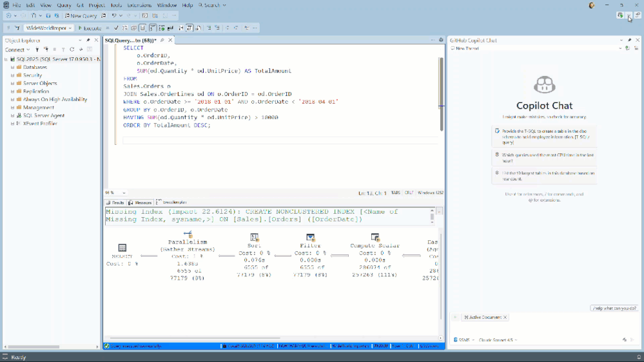Refresh Object Explorer with refresh icon
The image size is (644, 362).
pos(72,50)
